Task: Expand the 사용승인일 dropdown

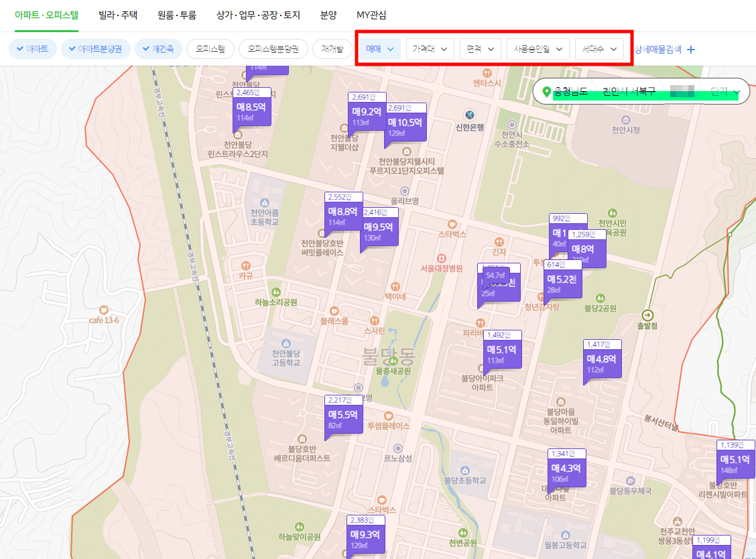Action: coord(538,49)
